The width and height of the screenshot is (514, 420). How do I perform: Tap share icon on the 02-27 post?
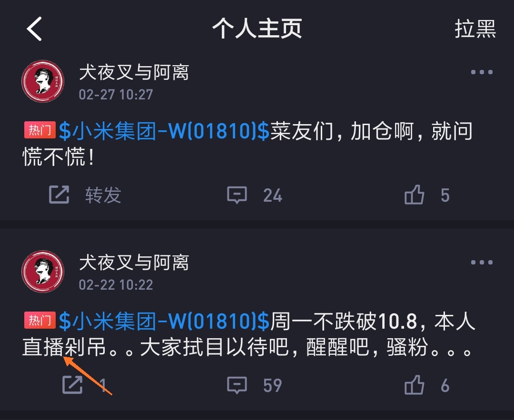click(59, 195)
